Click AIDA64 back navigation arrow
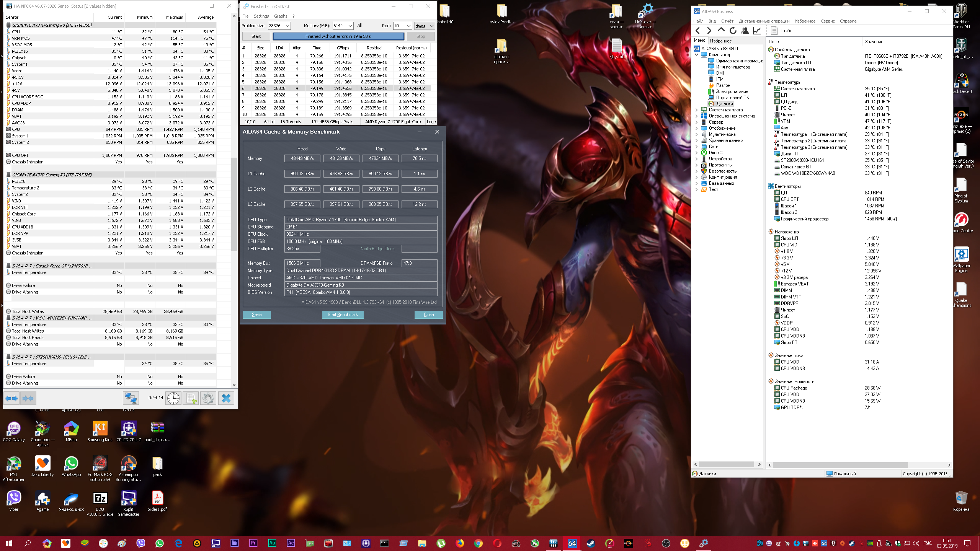The height and width of the screenshot is (551, 980). (697, 31)
